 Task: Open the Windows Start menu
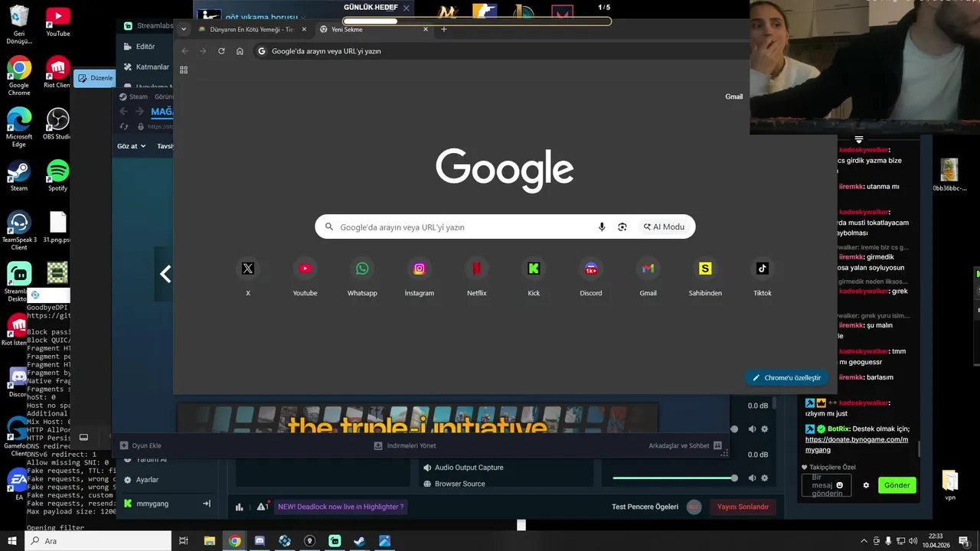point(11,541)
